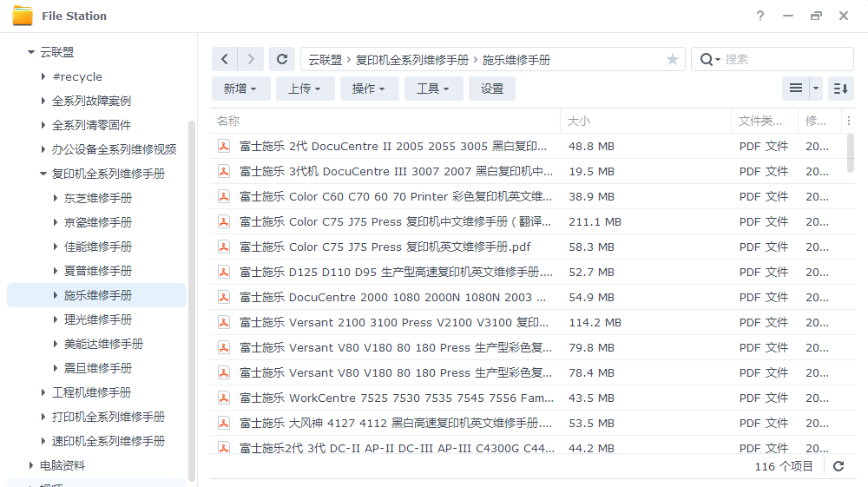
Task: Open search options via the magnifier icon
Action: click(x=708, y=59)
